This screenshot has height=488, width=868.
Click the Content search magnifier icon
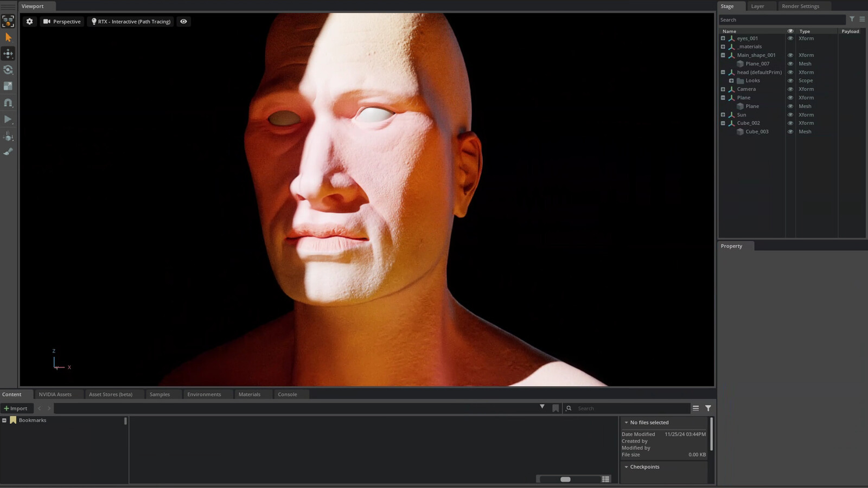(x=569, y=408)
